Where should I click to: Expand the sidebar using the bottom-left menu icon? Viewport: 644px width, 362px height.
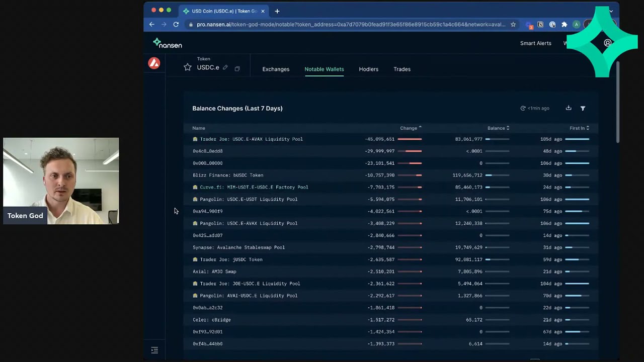click(x=154, y=350)
